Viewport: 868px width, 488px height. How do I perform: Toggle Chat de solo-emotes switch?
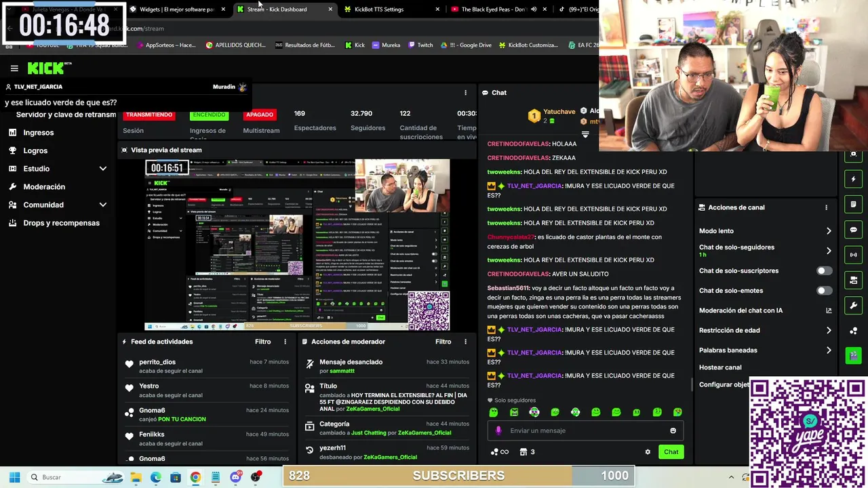(x=824, y=291)
